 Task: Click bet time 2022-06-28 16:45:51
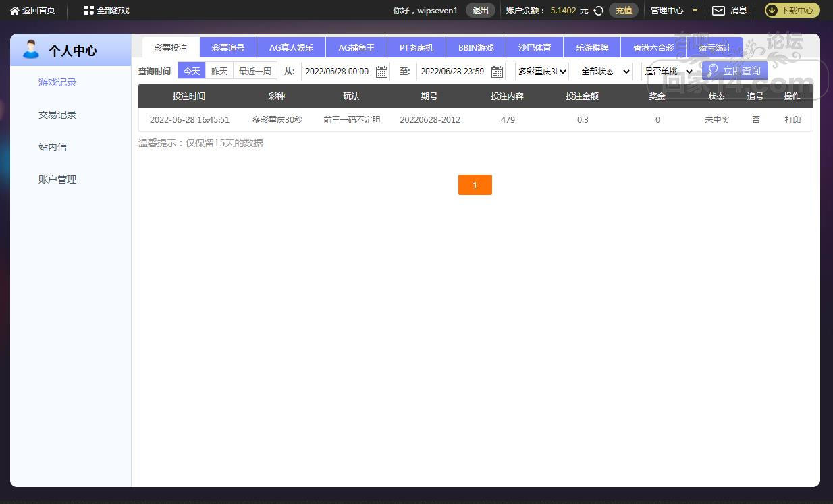(190, 120)
